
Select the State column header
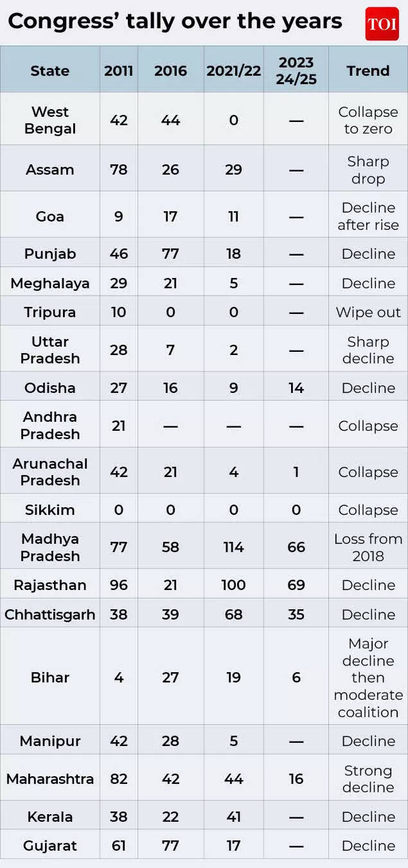tap(49, 71)
